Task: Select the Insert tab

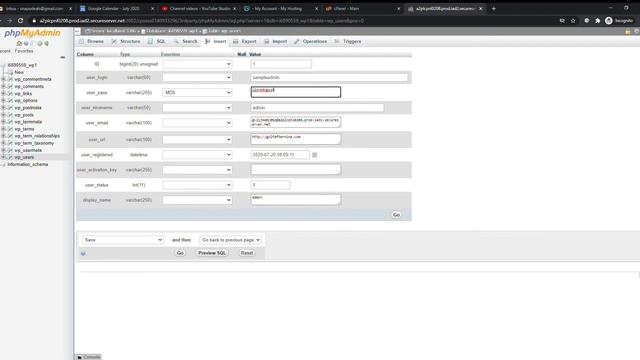Action: click(x=216, y=41)
